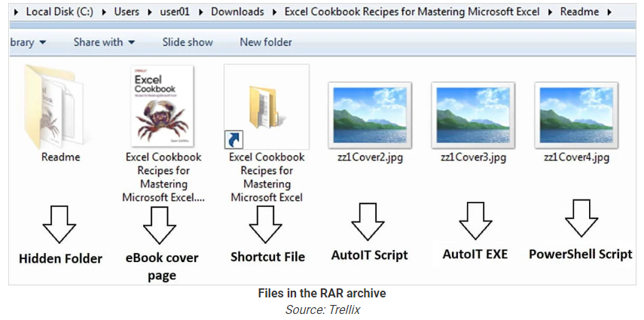Click the zz1Cover2.jpg file name label

click(369, 158)
